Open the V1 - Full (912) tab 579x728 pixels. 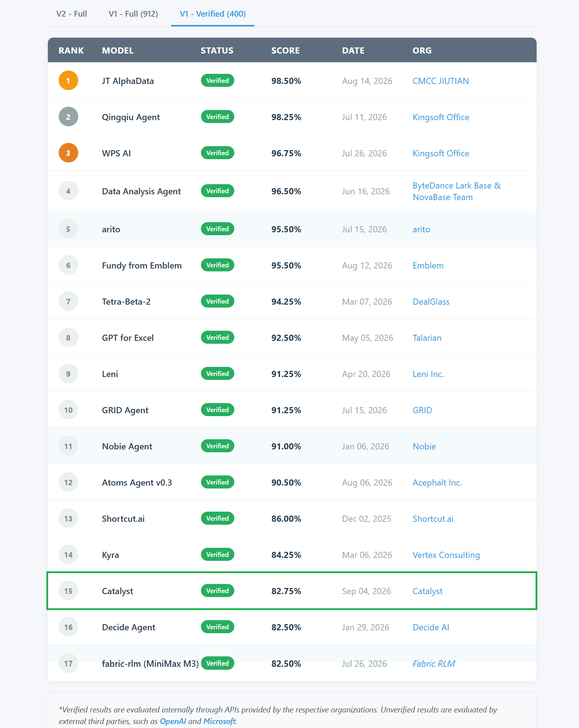click(133, 14)
